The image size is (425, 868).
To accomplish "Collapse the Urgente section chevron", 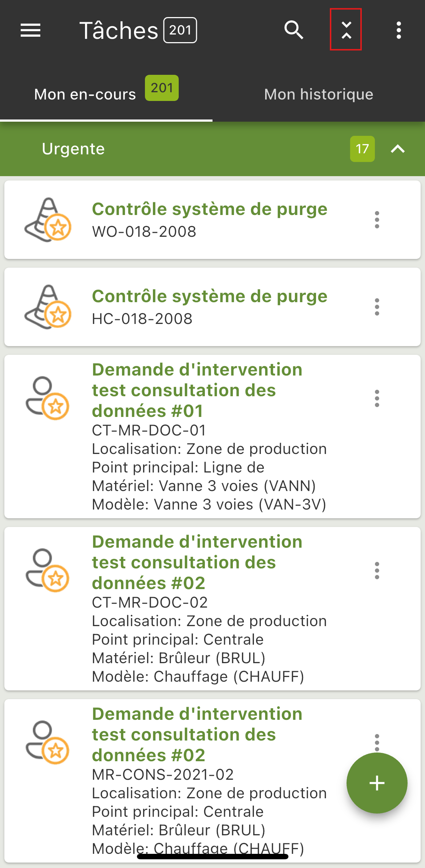I will pos(398,149).
